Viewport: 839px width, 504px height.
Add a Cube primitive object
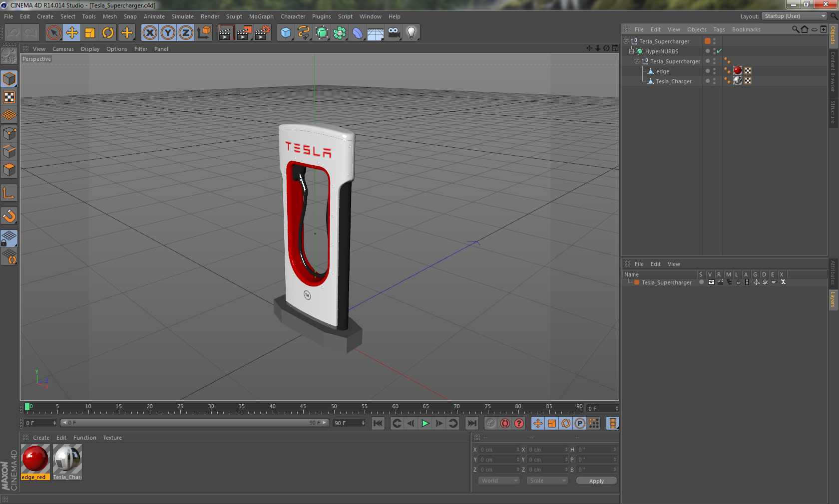click(x=286, y=33)
